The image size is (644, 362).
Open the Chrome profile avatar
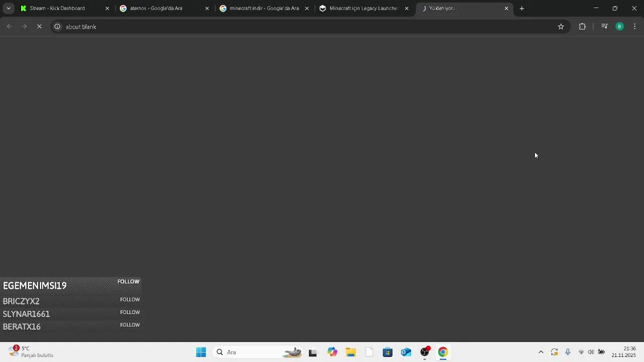pyautogui.click(x=620, y=27)
